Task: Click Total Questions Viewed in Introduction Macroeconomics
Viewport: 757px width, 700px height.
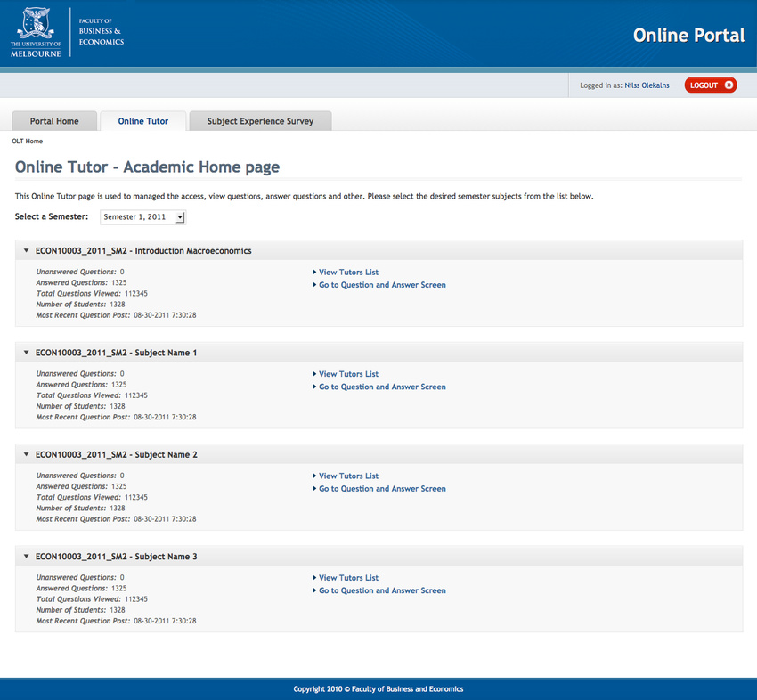Action: click(x=92, y=294)
